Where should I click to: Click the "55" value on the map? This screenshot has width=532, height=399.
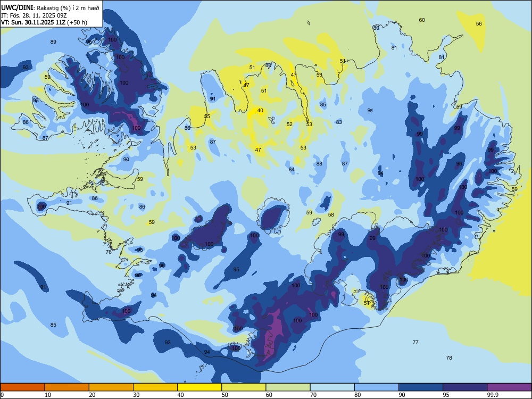pyautogui.click(x=207, y=116)
